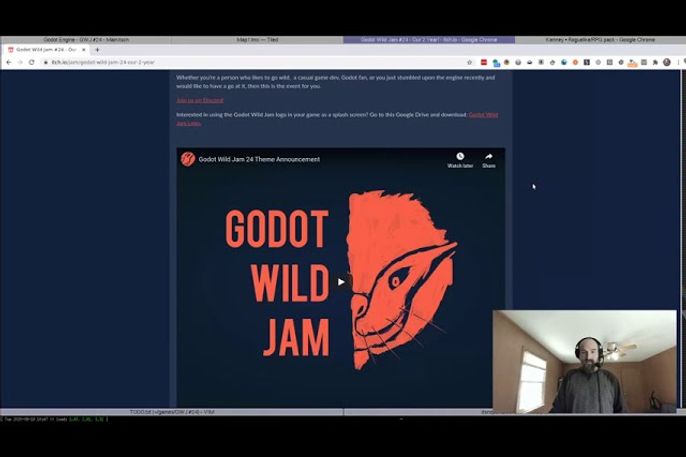This screenshot has width=686, height=457.
Task: Play the Theme Announcement video
Action: pos(341,282)
